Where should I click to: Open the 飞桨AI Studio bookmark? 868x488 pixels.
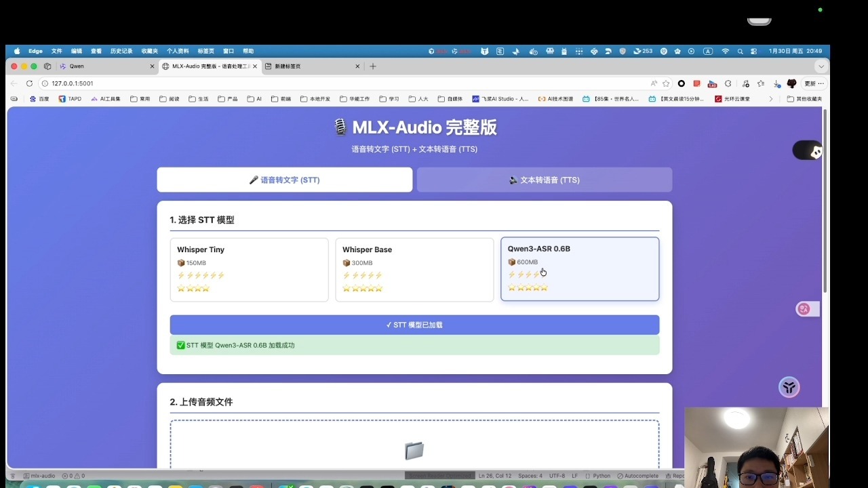(500, 99)
